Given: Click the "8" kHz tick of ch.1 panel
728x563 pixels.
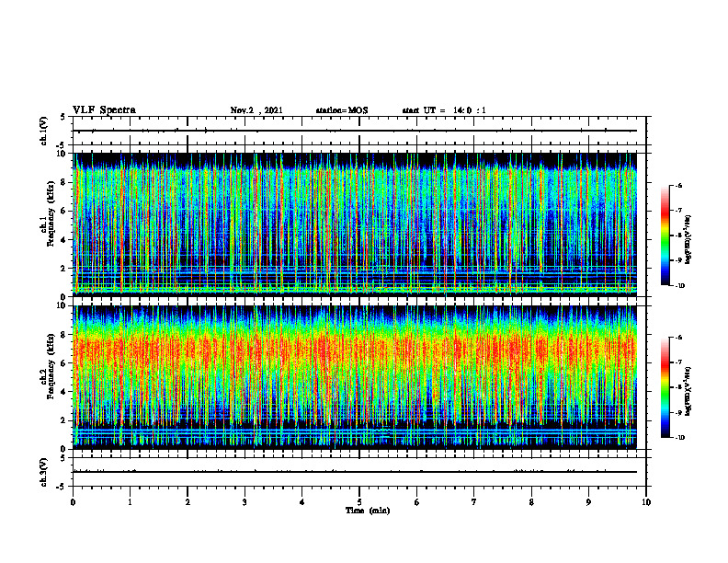Looking at the screenshot, I should point(64,182).
